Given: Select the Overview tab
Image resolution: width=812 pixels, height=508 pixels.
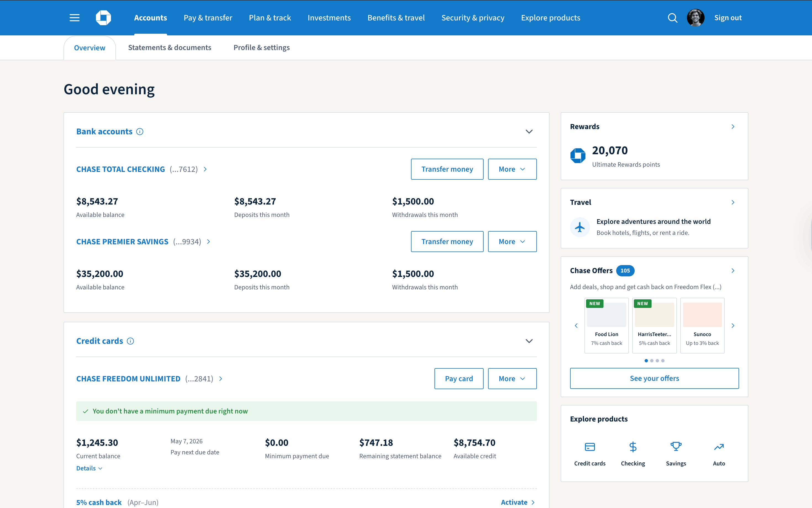Looking at the screenshot, I should pos(90,48).
